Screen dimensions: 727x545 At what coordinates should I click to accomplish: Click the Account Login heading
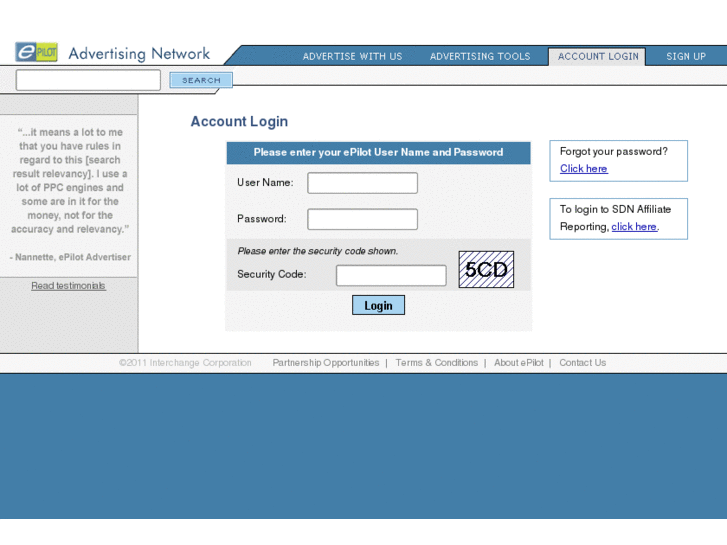(x=239, y=122)
